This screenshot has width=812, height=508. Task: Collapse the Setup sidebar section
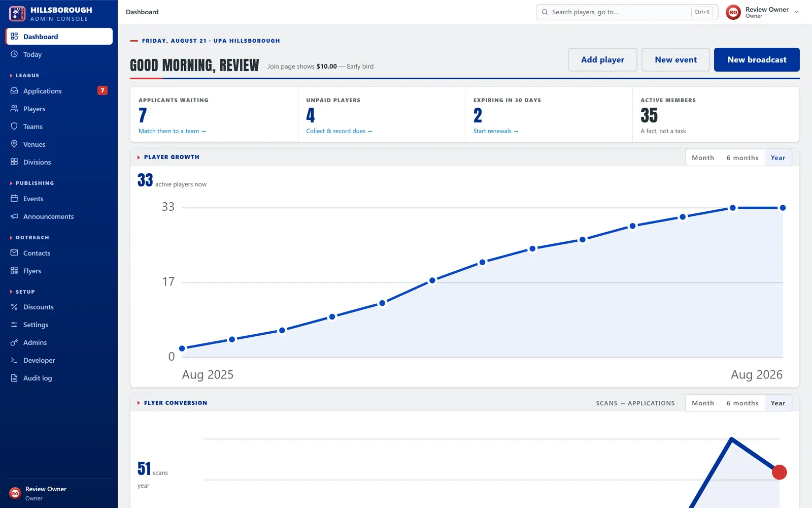click(23, 292)
